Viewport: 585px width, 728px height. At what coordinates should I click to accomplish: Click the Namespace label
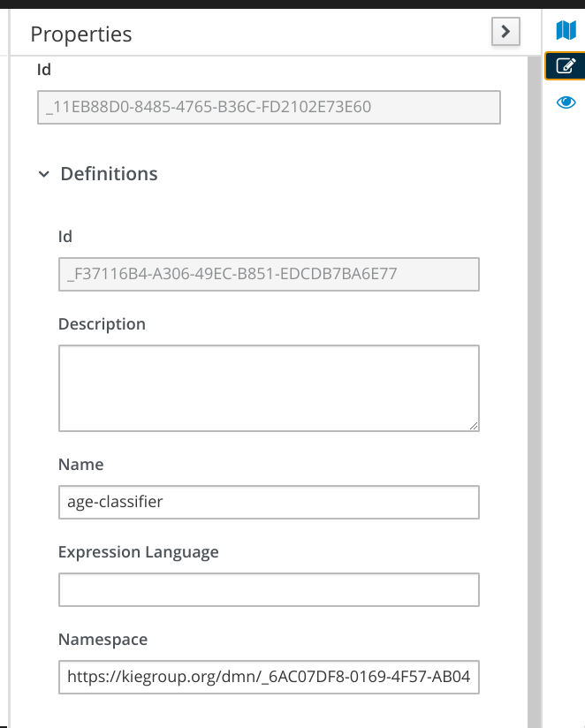point(103,640)
